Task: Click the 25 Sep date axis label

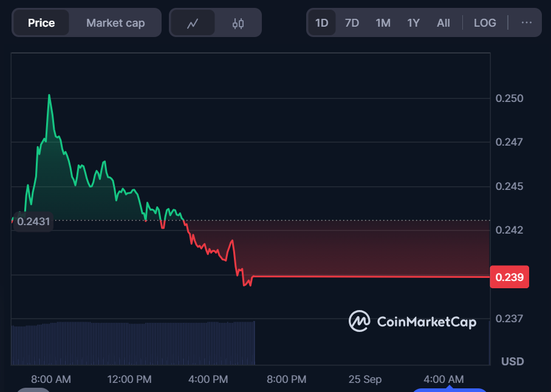Action: coord(365,379)
